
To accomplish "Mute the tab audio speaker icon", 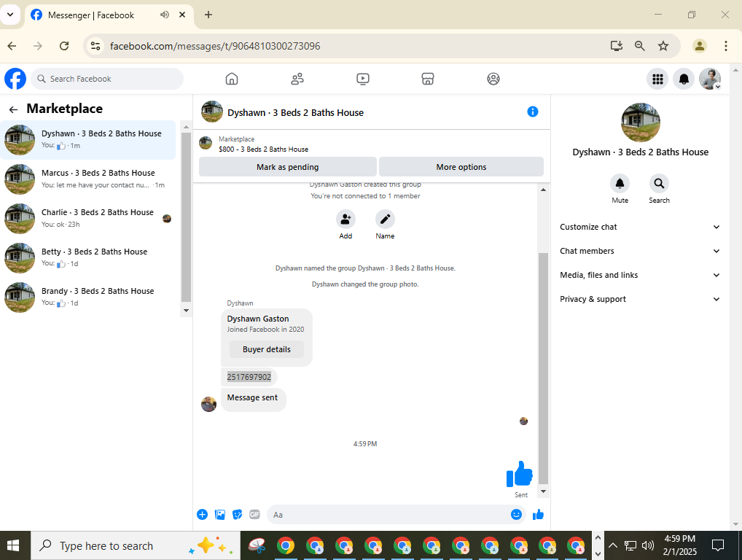I will tap(164, 15).
